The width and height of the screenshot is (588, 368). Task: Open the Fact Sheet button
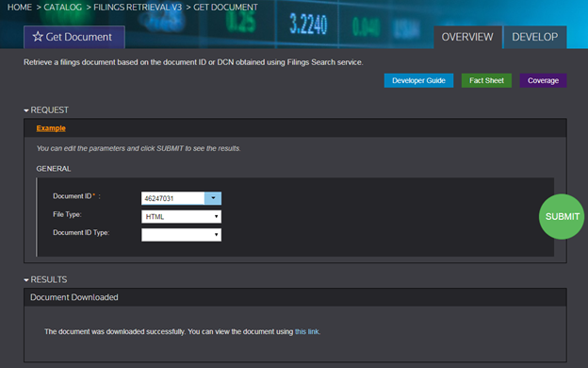[486, 80]
